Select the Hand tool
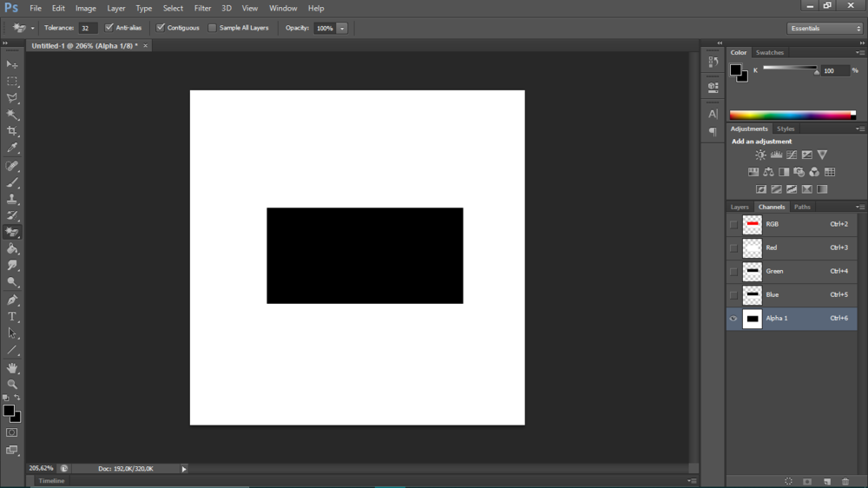The width and height of the screenshot is (868, 488). 11,368
